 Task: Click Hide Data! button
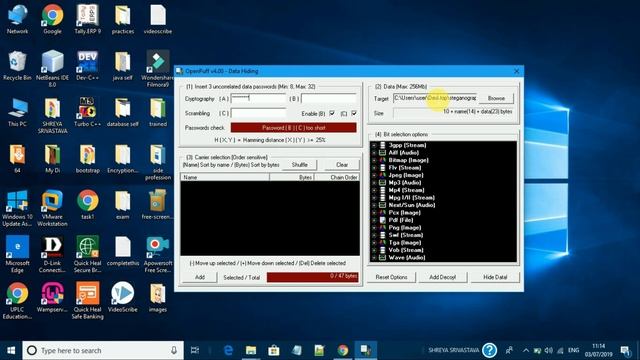coord(495,277)
